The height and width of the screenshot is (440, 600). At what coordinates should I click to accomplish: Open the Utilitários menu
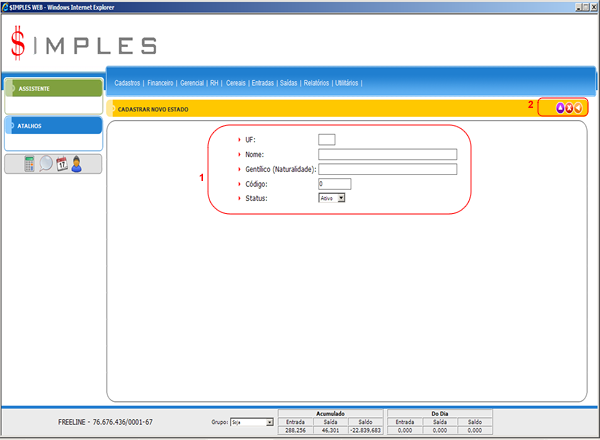click(346, 83)
